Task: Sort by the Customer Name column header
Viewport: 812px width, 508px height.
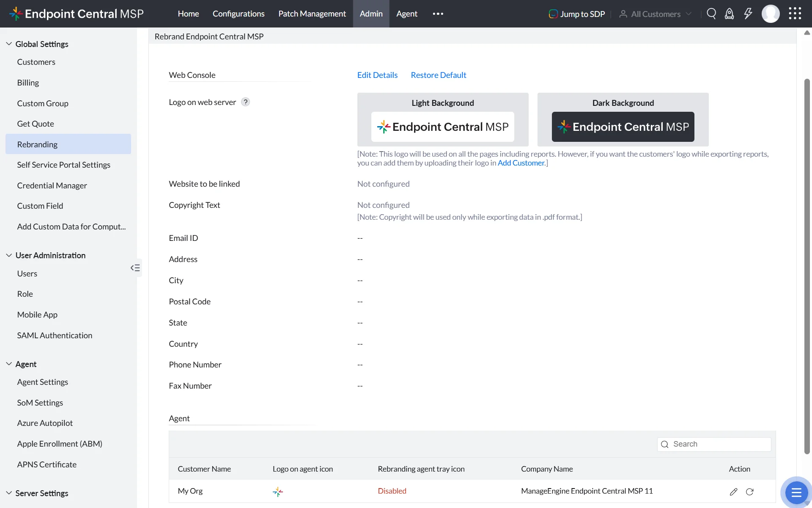Action: [204, 469]
